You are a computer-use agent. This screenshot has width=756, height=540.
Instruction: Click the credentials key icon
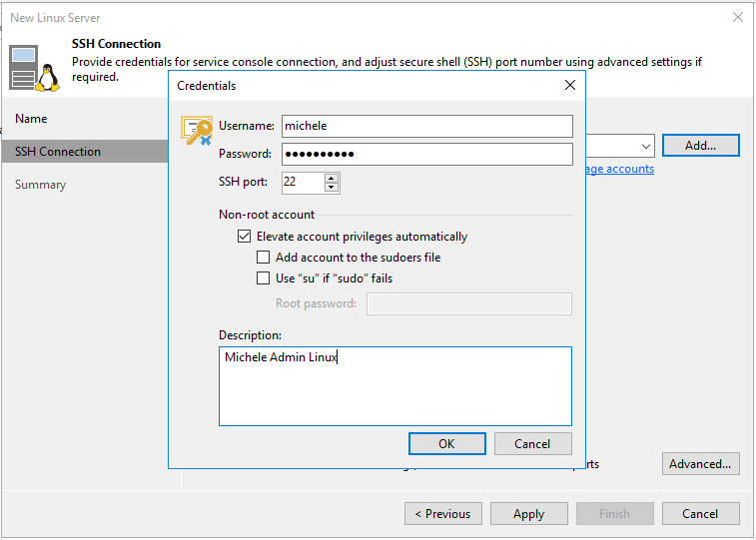pyautogui.click(x=197, y=130)
